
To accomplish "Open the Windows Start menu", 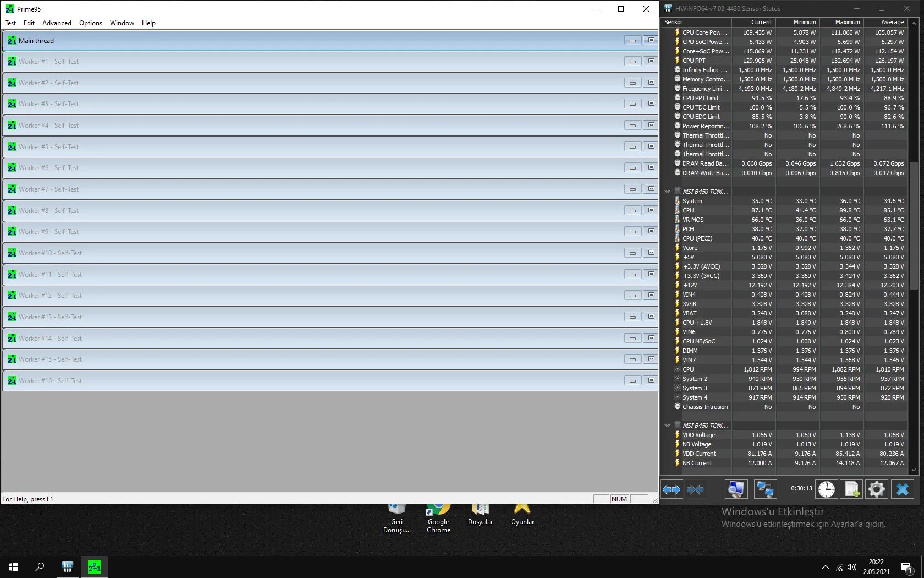I will tap(13, 567).
